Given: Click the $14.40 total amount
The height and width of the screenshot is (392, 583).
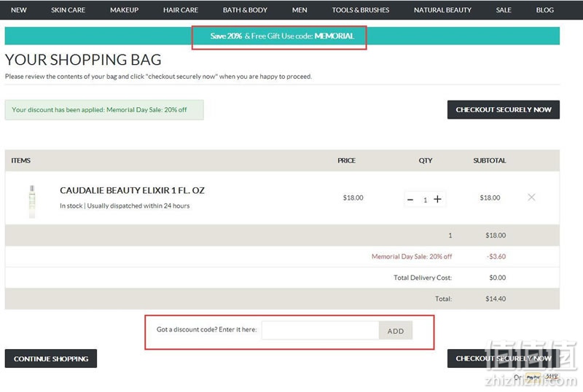Looking at the screenshot, I should (x=496, y=299).
